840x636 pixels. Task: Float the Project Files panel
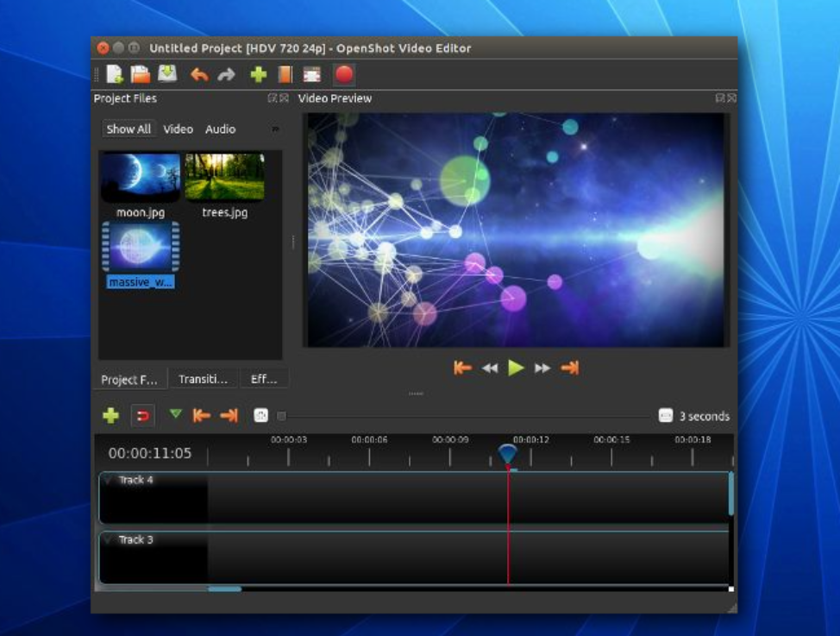click(273, 98)
